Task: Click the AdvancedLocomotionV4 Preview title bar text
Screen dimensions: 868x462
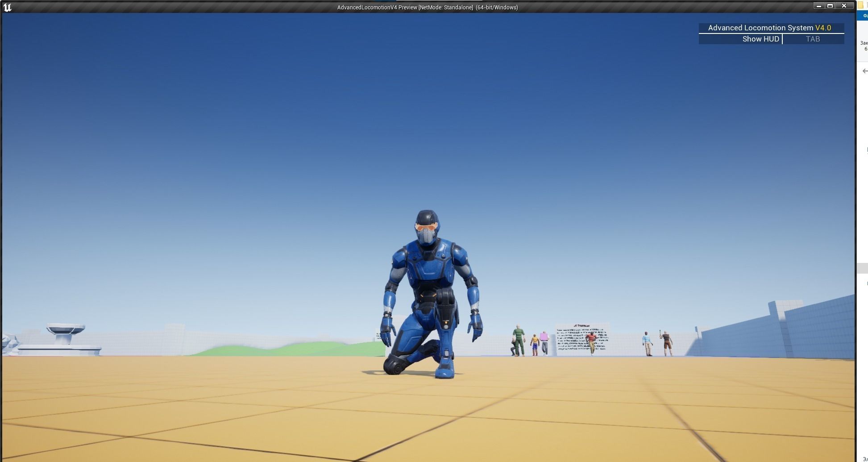Action: point(428,8)
